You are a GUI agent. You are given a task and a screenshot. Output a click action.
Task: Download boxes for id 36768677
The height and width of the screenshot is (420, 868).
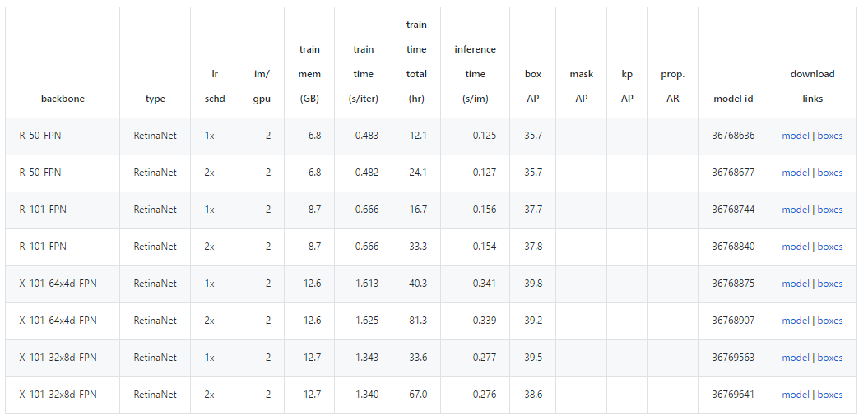829,173
